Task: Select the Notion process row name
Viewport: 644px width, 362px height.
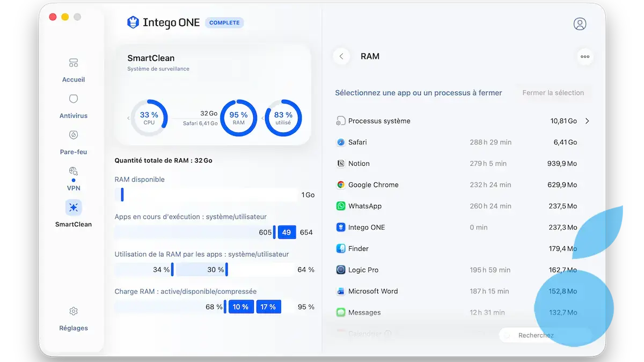Action: [359, 164]
